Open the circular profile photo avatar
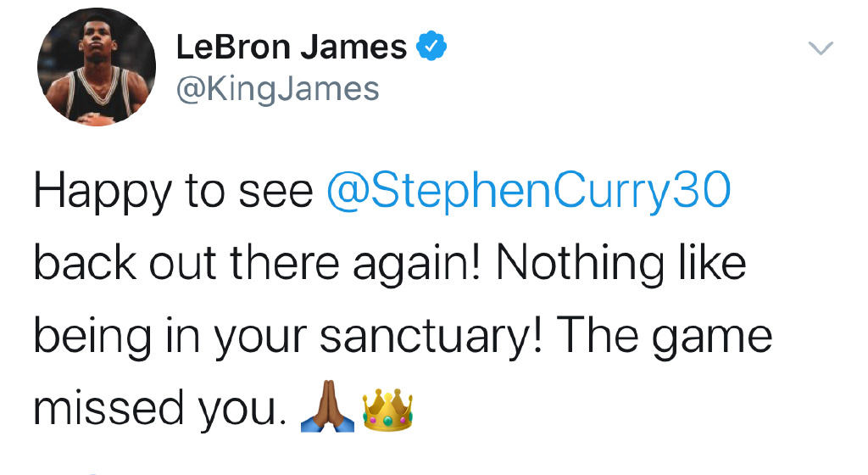This screenshot has height=475, width=868. (97, 68)
